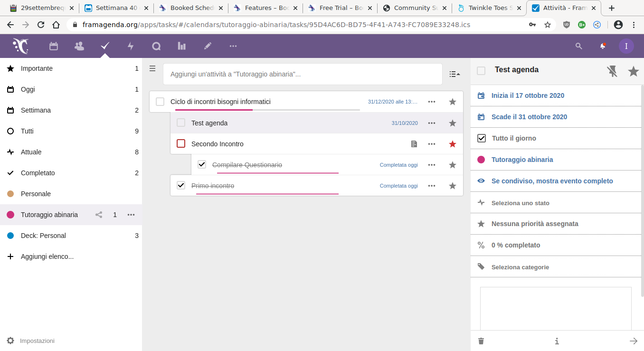The width and height of the screenshot is (644, 351).
Task: Star the Compilare Questionario task
Action: 453,165
